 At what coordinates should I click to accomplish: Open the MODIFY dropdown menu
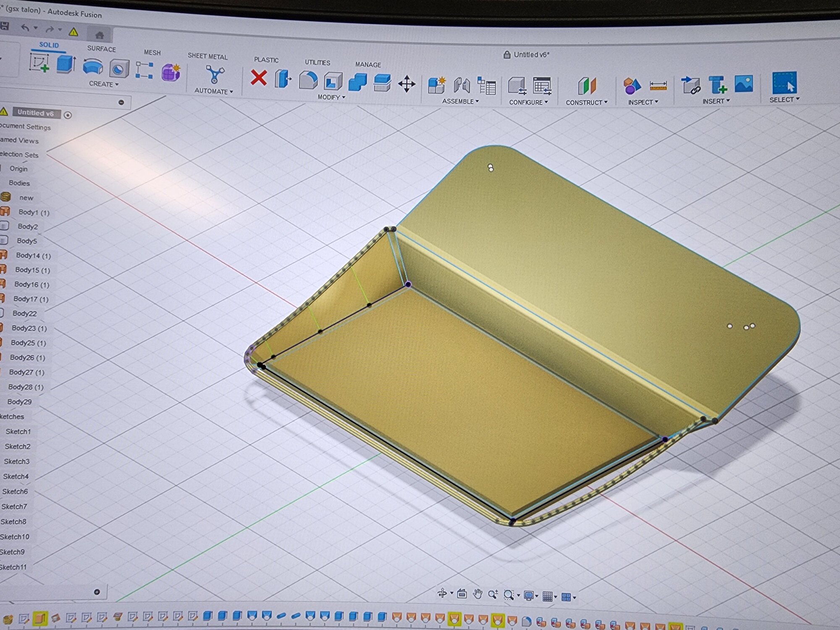[x=331, y=97]
